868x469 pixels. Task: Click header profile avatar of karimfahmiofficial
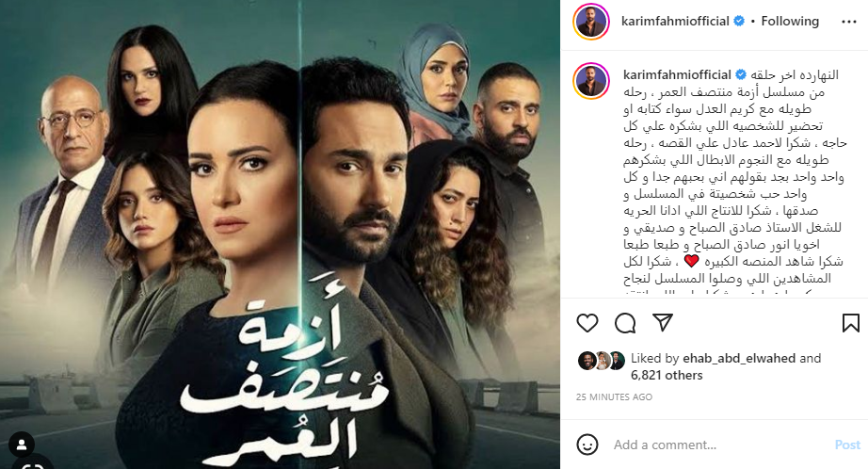pyautogui.click(x=590, y=22)
